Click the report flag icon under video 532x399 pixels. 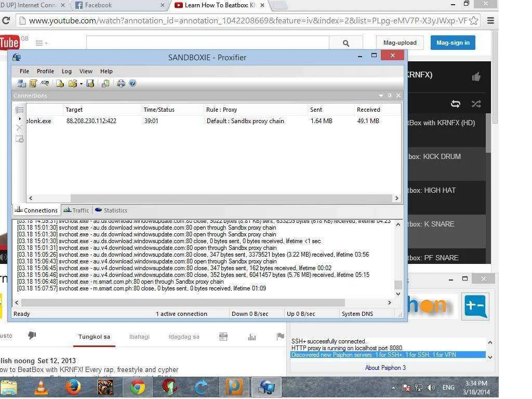click(x=280, y=336)
